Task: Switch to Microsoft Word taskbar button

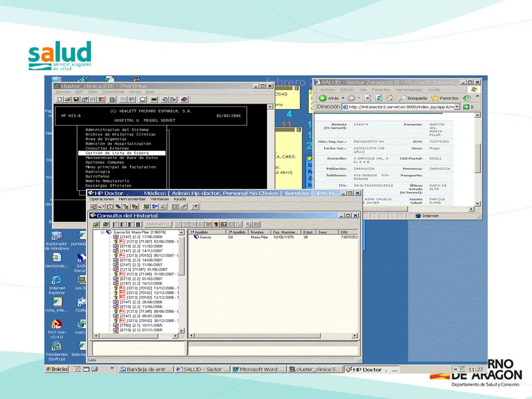Action: pos(259,369)
